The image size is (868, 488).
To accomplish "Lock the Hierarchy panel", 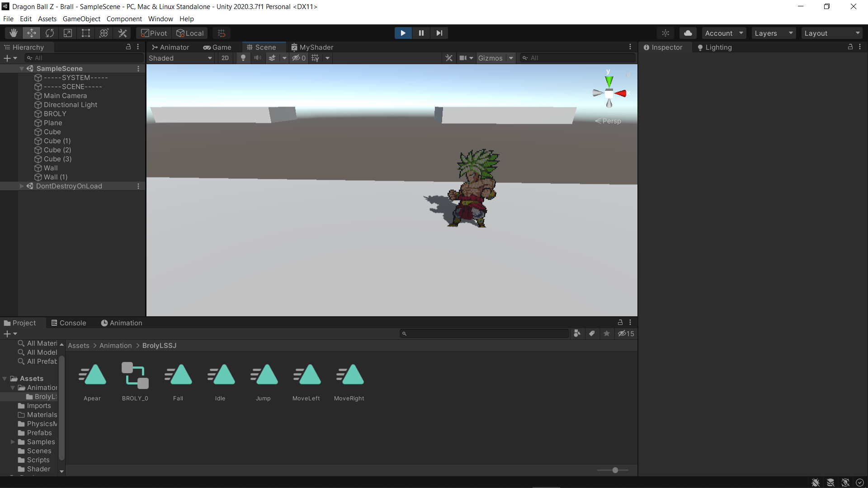I will point(128,47).
